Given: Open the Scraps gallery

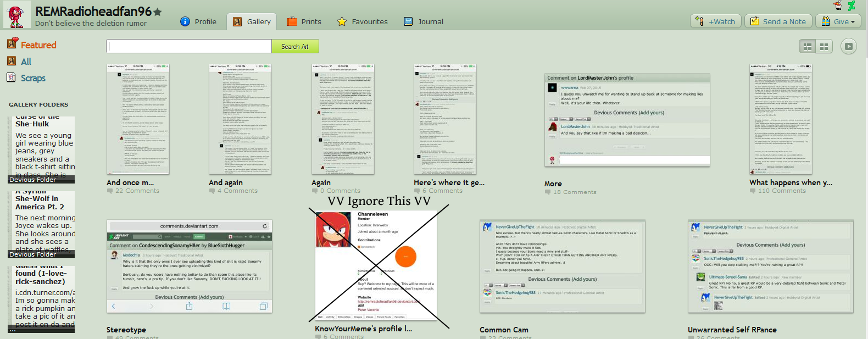Looking at the screenshot, I should pos(26,78).
